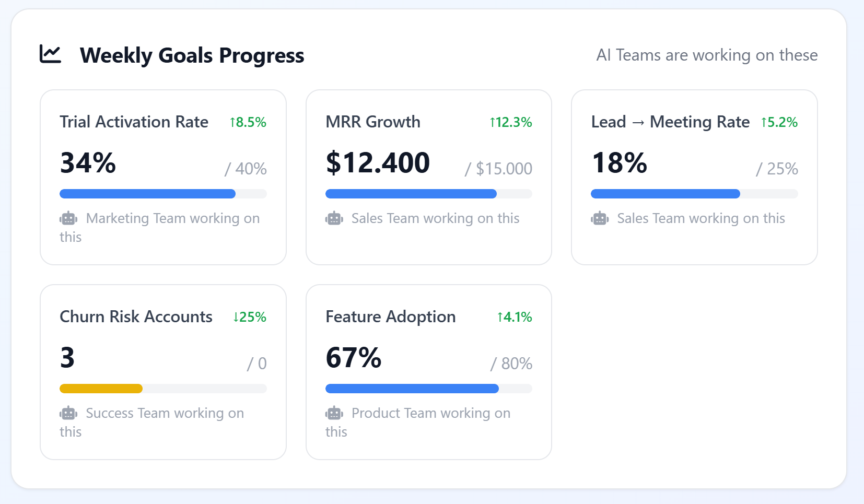Click the AI Teams are working on these label
This screenshot has height=504, width=864.
(x=708, y=55)
